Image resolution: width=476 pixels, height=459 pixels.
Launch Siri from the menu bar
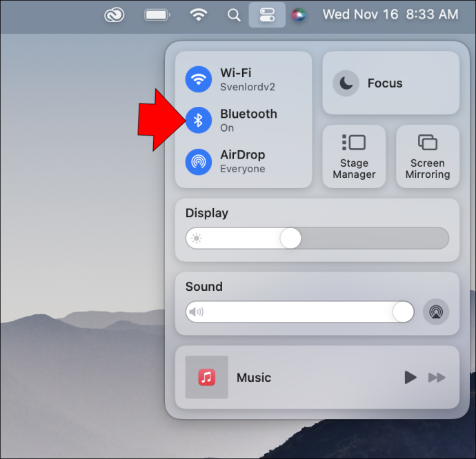click(x=299, y=15)
